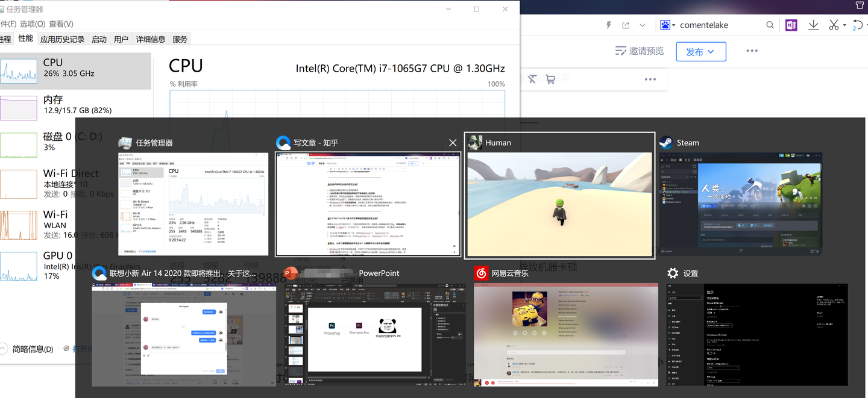
Task: Open the search engine dropdown arrow beside paw
Action: click(x=674, y=25)
